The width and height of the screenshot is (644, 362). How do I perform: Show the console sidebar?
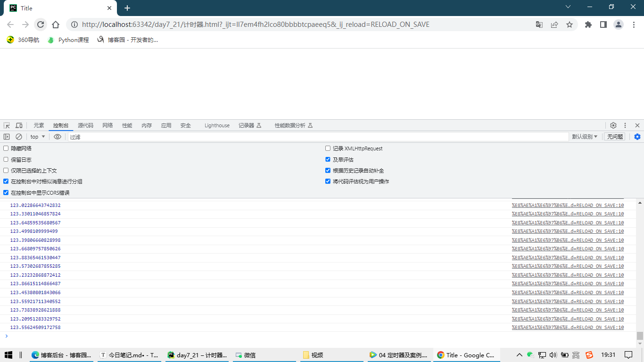click(x=7, y=137)
